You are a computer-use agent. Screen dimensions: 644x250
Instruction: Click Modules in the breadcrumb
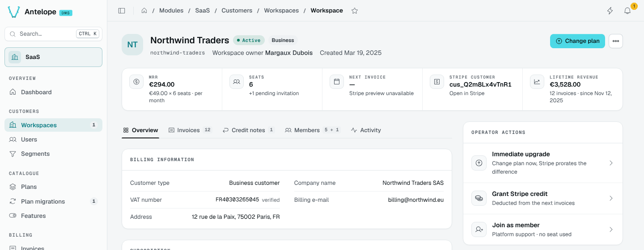(x=171, y=11)
